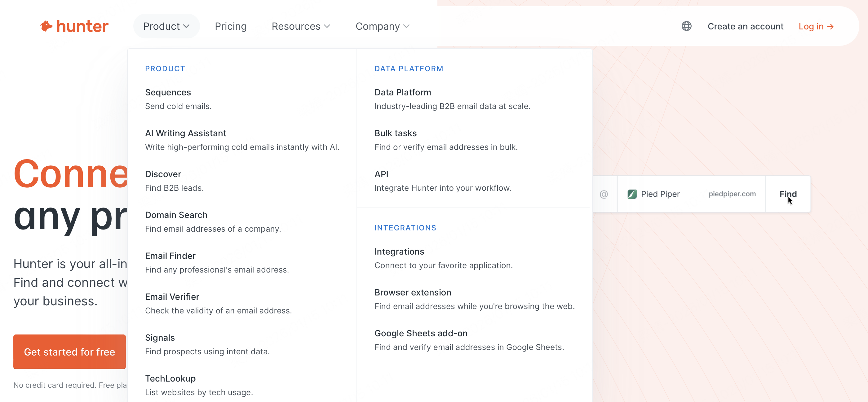Screen dimensions: 868x402
Task: Open the globe language selector
Action: [x=686, y=26]
